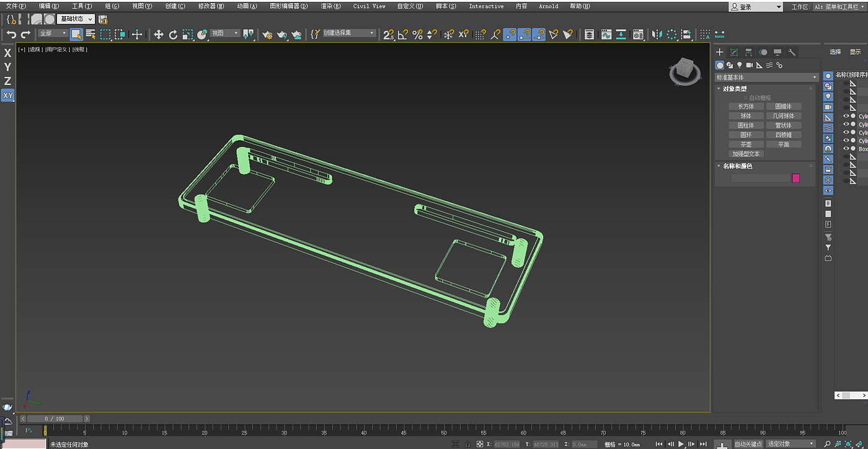
Task: Switch to the Lights category icon
Action: click(x=740, y=65)
